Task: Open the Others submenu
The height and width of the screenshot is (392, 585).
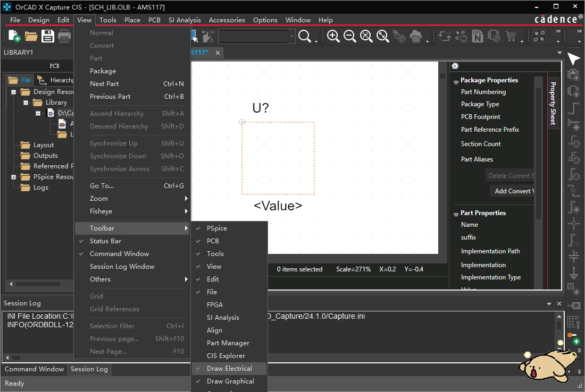Action: tap(132, 279)
